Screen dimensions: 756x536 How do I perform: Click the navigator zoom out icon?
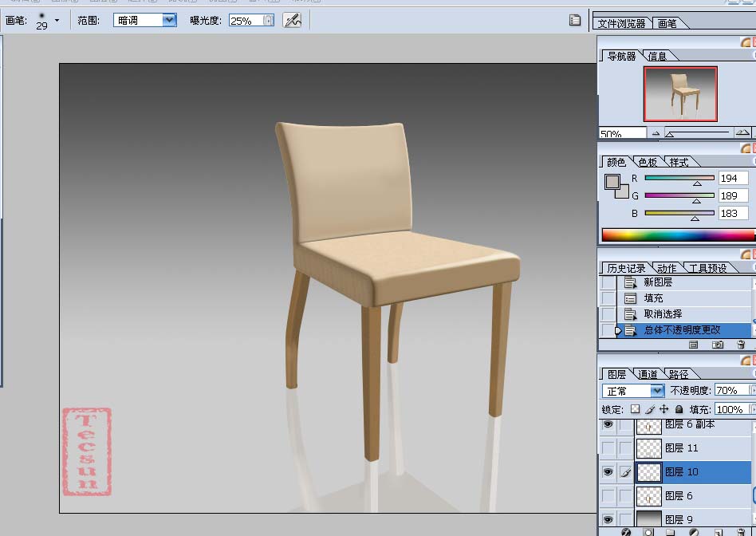click(x=656, y=134)
